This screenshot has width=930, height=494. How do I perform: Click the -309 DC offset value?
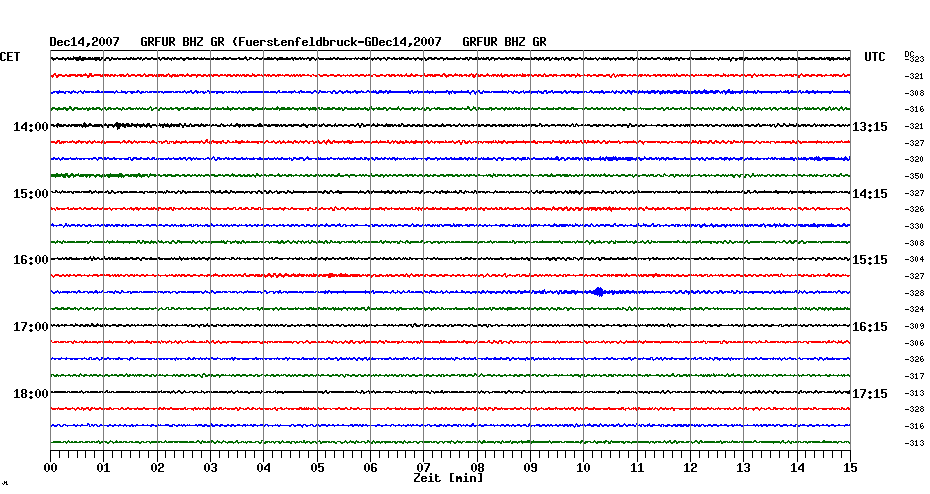pos(915,326)
